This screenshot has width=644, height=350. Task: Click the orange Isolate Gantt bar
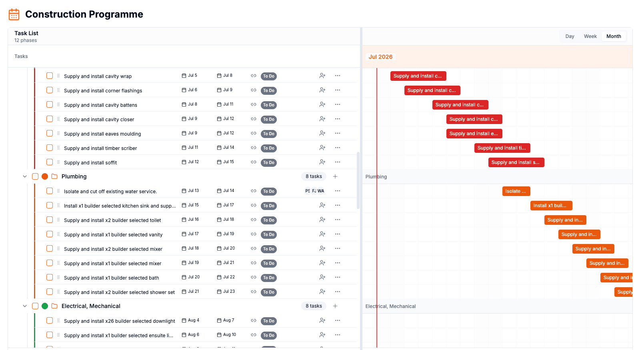[516, 191]
